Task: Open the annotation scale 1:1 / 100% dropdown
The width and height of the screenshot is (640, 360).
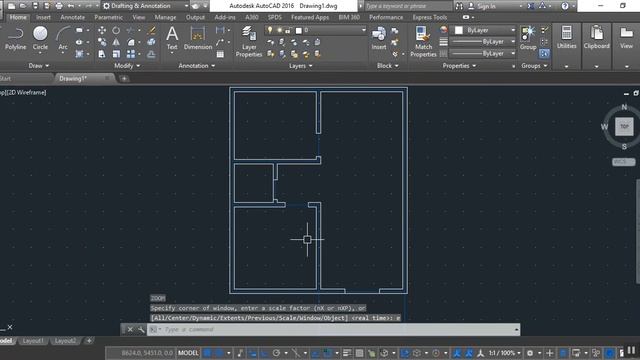Action: coord(504,353)
